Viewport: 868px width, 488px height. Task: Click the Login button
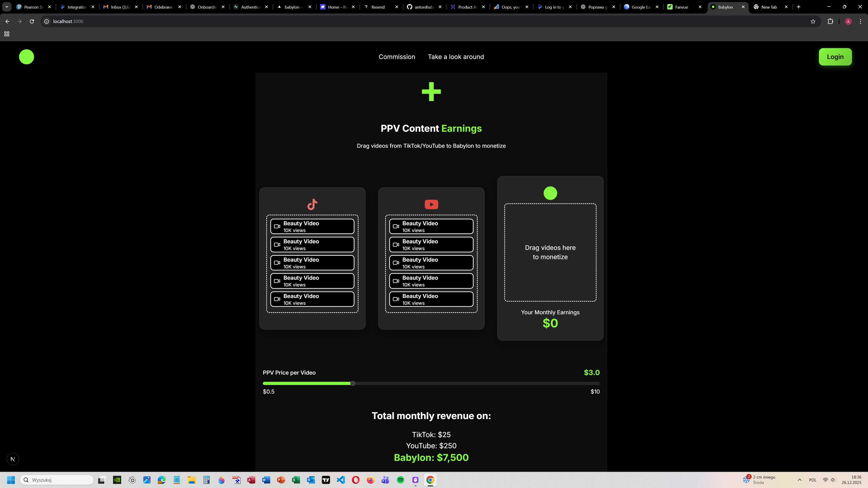click(835, 56)
